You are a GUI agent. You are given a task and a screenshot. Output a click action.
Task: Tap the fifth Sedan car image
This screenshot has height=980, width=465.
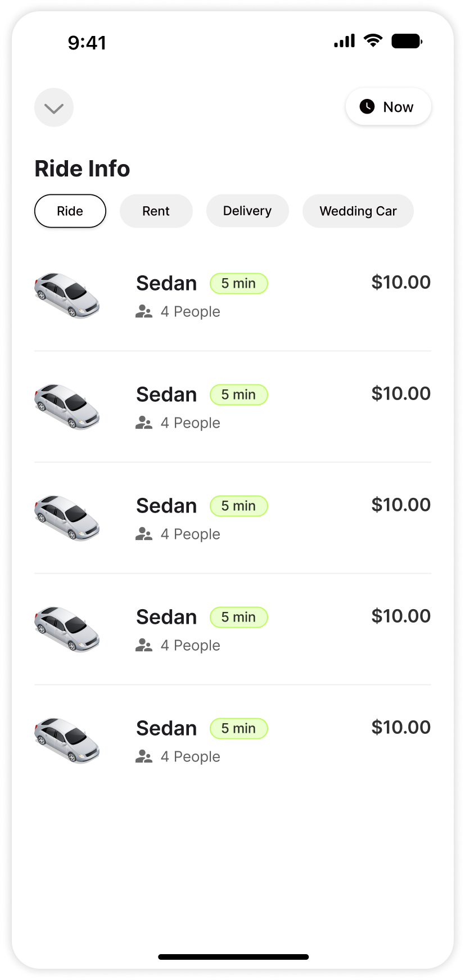pos(67,740)
